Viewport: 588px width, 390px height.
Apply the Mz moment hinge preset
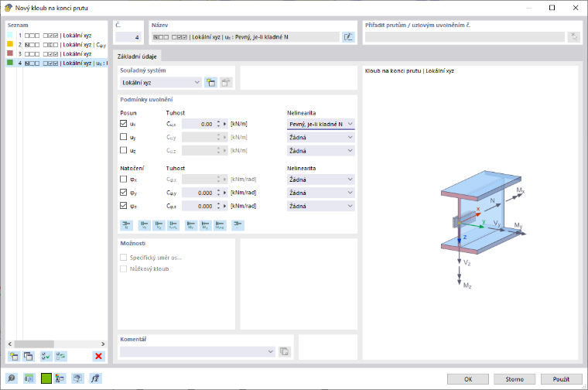[206, 225]
